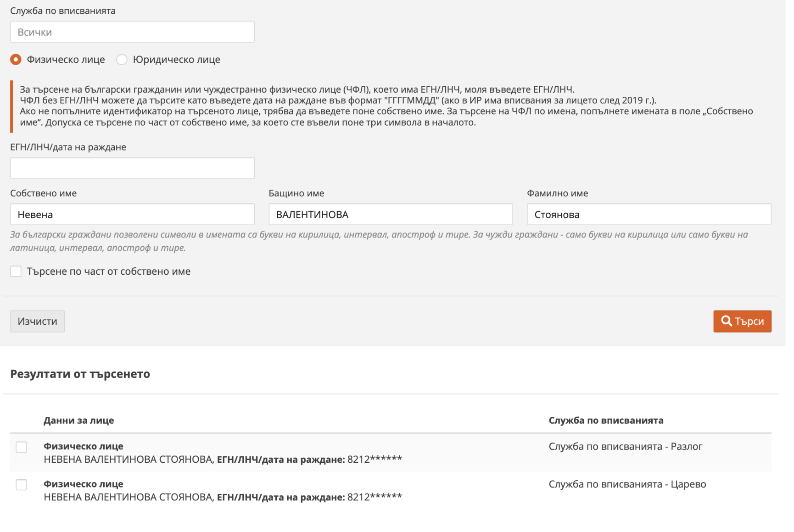Open the Служба по вписванията dropdown
Viewport: 794px width, 532px height.
(x=132, y=32)
